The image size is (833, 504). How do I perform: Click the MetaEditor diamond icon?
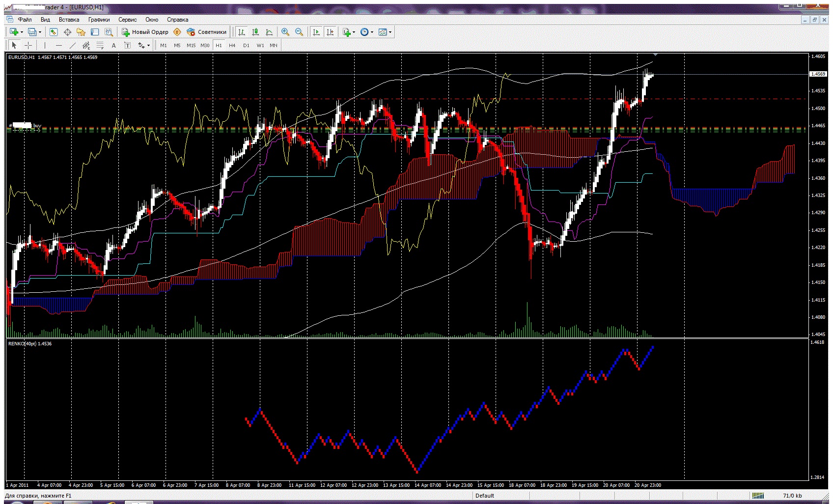coord(177,32)
